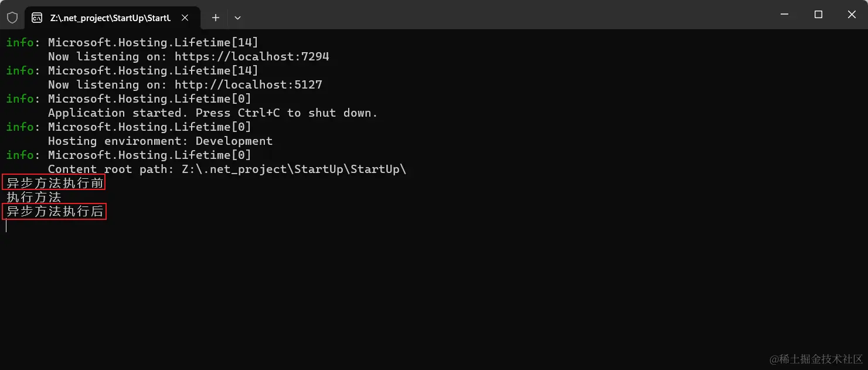Image resolution: width=868 pixels, height=370 pixels.
Task: Click the 'Application started' message line
Action: (213, 113)
